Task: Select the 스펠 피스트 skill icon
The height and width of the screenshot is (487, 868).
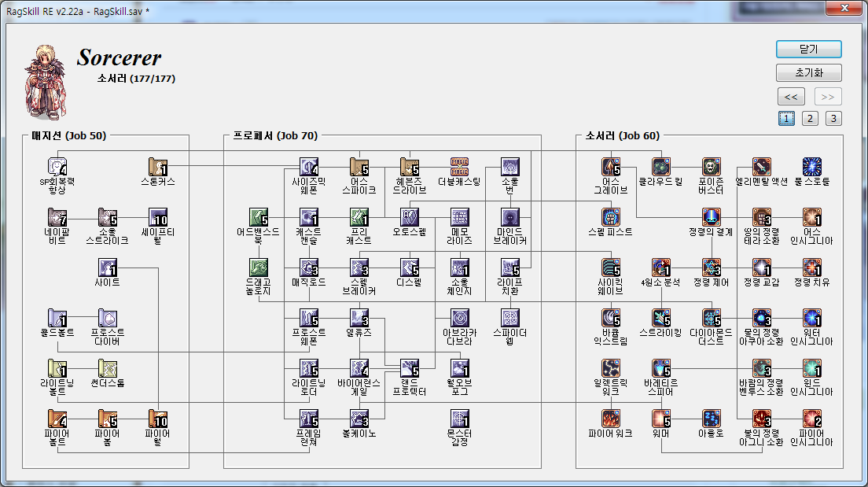Action: point(611,217)
